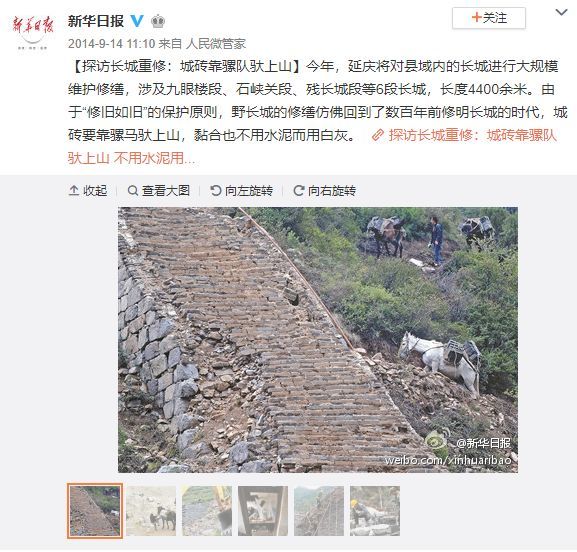Follow the account with +关注 button
Screen dimensions: 577x552
pyautogui.click(x=489, y=18)
